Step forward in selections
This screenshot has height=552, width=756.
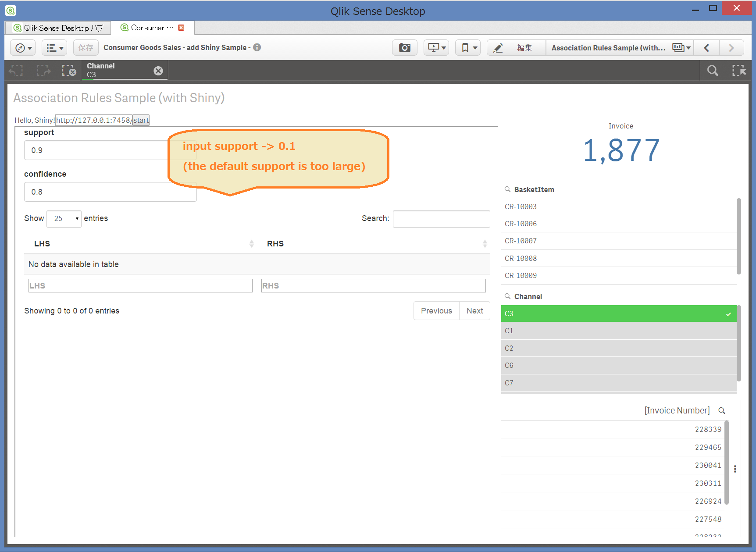[x=43, y=71]
